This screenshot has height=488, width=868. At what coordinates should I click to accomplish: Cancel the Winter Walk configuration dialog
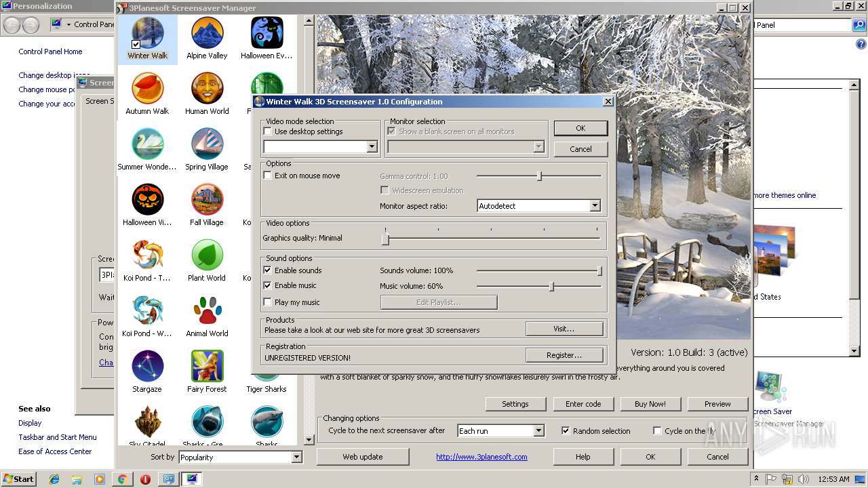(x=580, y=149)
